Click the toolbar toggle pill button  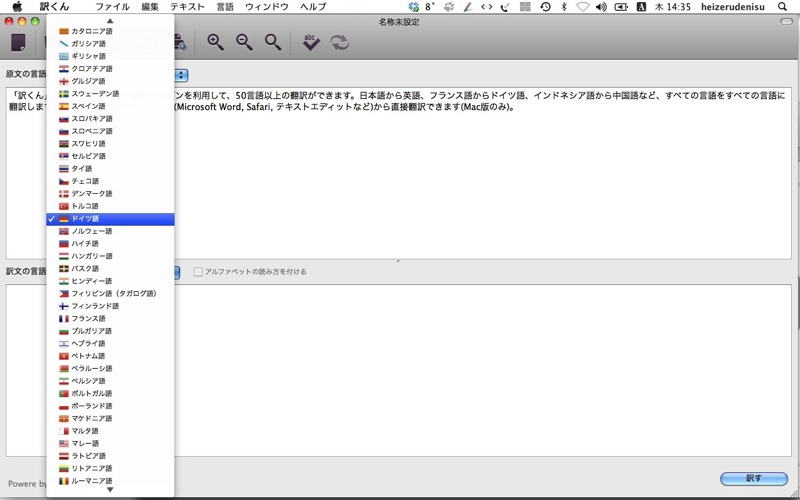coord(787,21)
